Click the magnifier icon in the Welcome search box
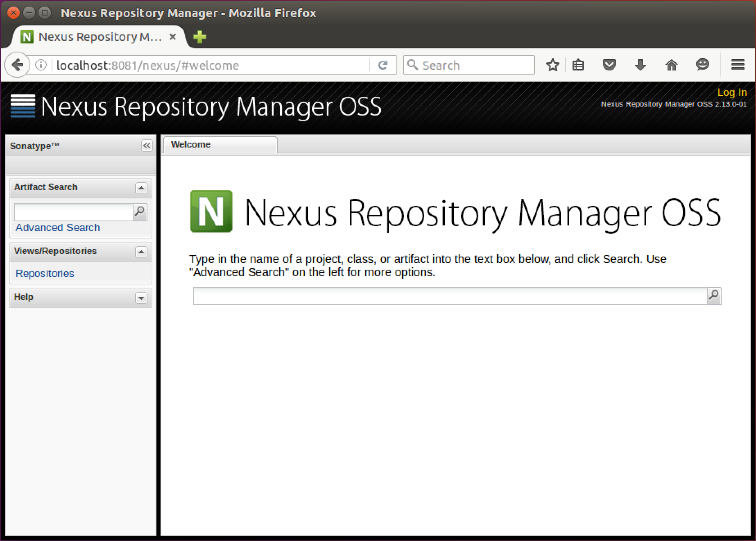756x541 pixels. click(714, 296)
